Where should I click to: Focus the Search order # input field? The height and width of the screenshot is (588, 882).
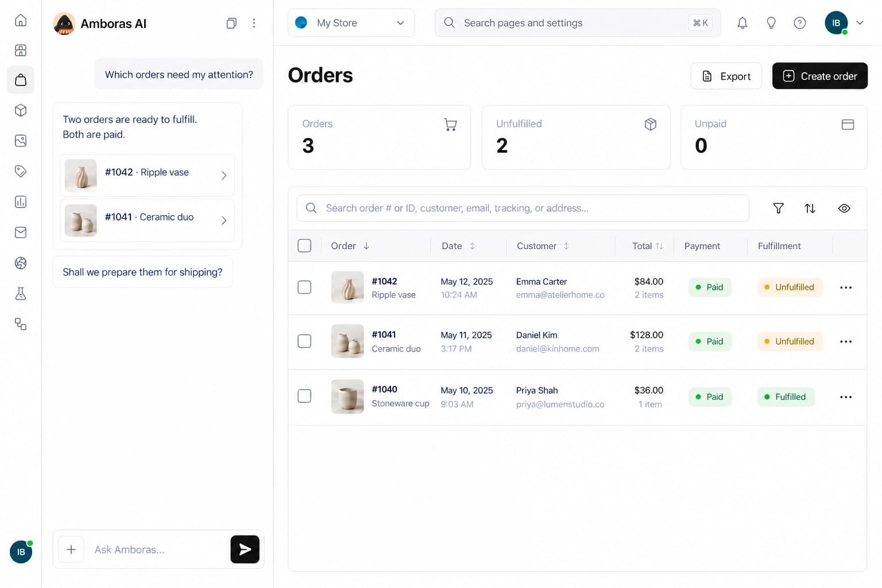(x=523, y=208)
